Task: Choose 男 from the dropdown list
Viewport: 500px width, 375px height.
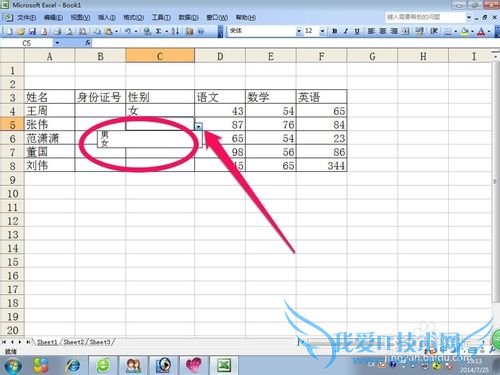Action: click(149, 134)
